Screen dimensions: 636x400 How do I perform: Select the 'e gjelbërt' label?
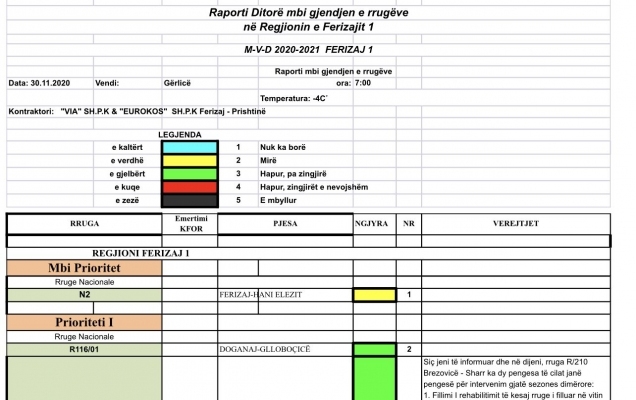point(127,174)
